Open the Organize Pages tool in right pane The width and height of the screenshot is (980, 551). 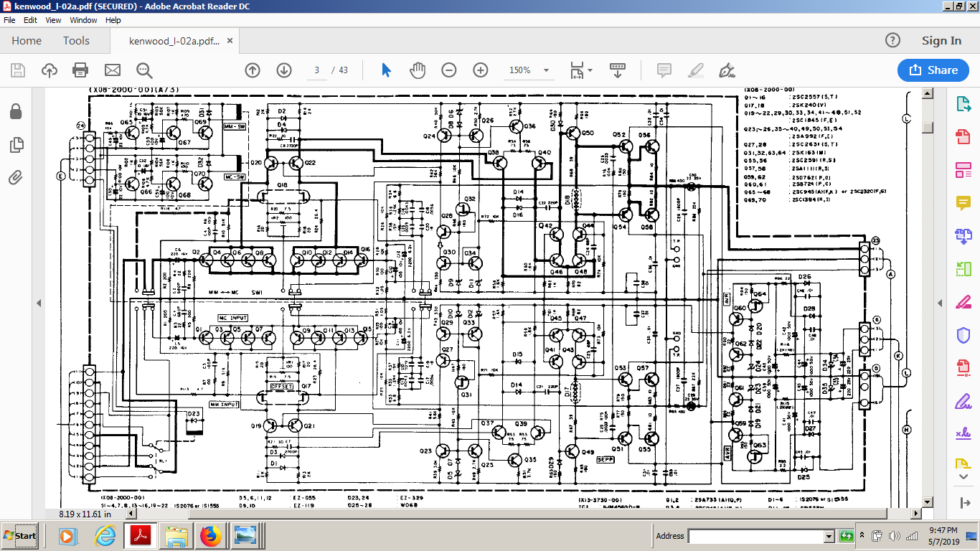click(963, 268)
